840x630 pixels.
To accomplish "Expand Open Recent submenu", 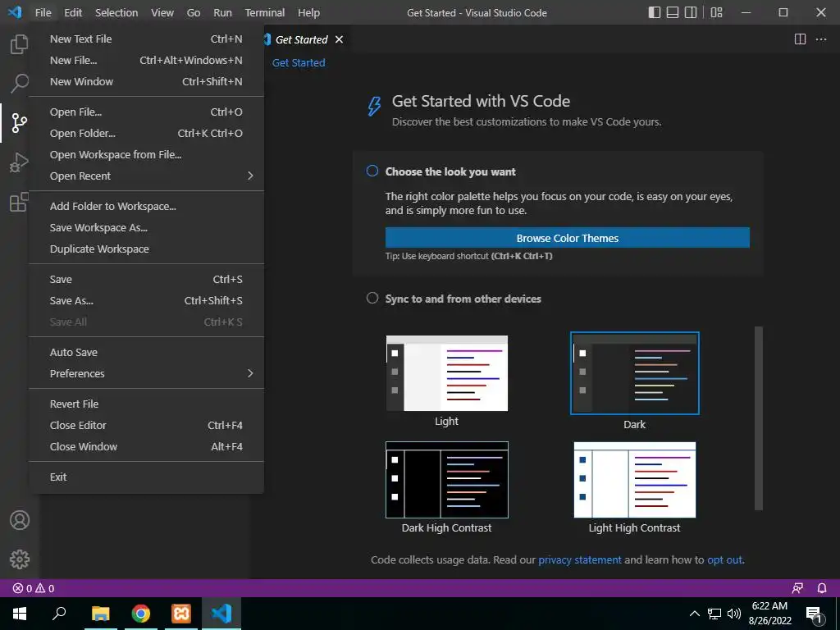I will [x=146, y=176].
